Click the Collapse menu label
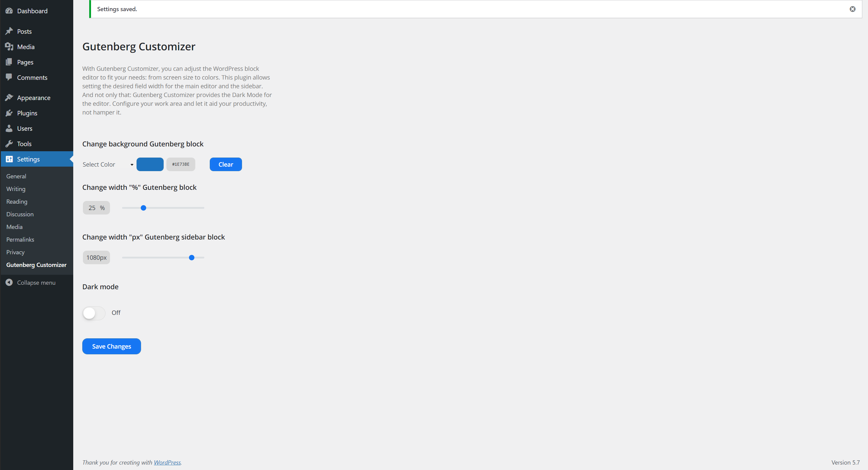 pyautogui.click(x=36, y=282)
